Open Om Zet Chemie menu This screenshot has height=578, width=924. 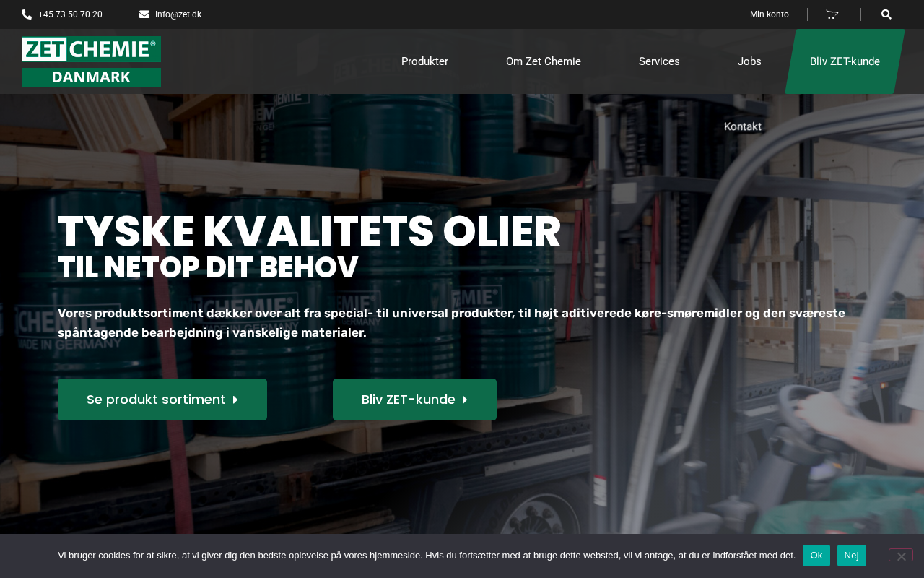(x=544, y=61)
